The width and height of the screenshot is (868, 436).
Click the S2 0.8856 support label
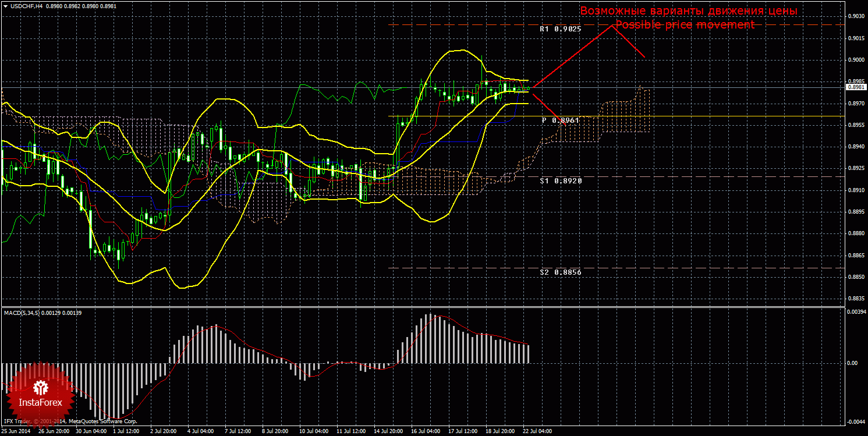pyautogui.click(x=560, y=272)
